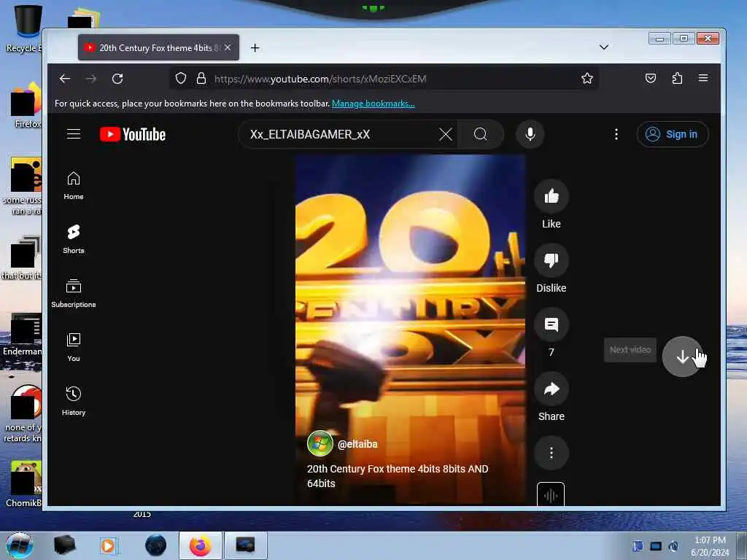Open the eltaiba channel avatar

tap(320, 443)
